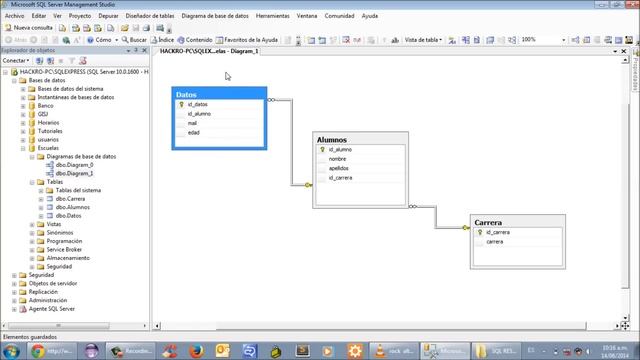640x360 pixels.
Task: Click the diagram horizontal scrollbar thumb
Action: click(x=401, y=326)
